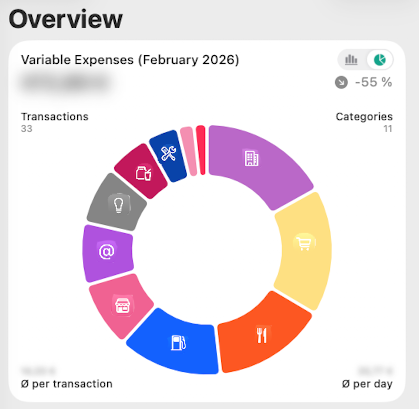This screenshot has height=409, width=419.
Task: Click the Ø per day label
Action: tap(367, 384)
